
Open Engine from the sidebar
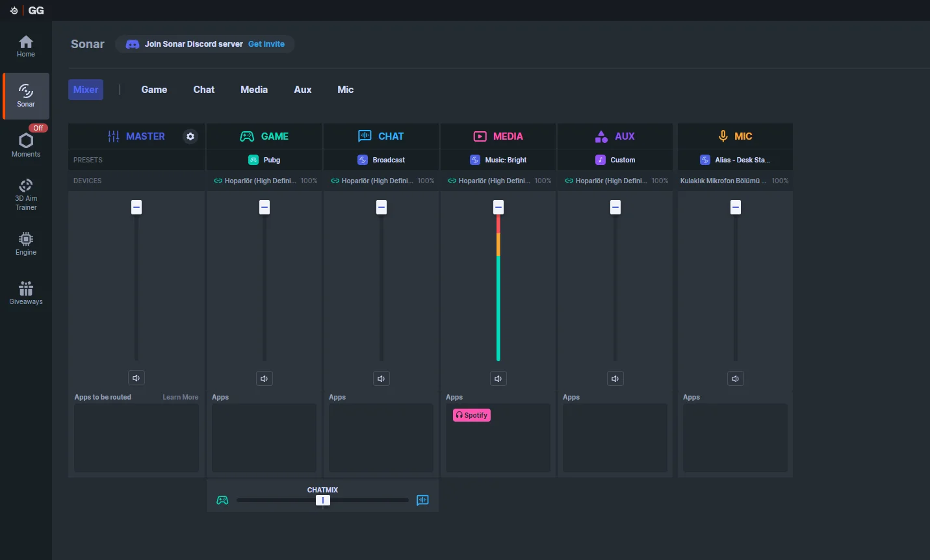tap(26, 244)
